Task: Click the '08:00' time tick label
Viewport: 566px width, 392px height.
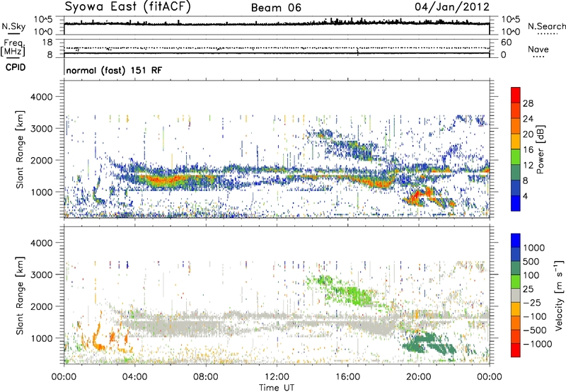Action: coord(206,377)
